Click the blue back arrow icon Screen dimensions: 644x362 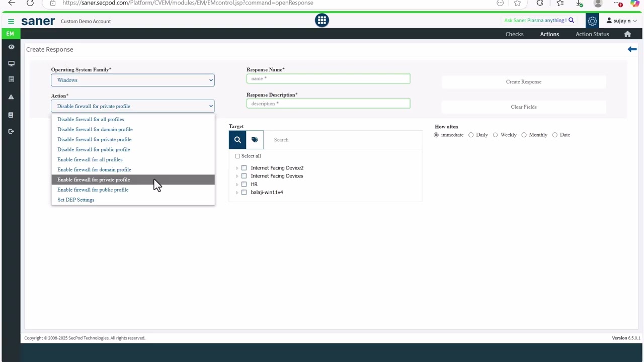(x=632, y=49)
